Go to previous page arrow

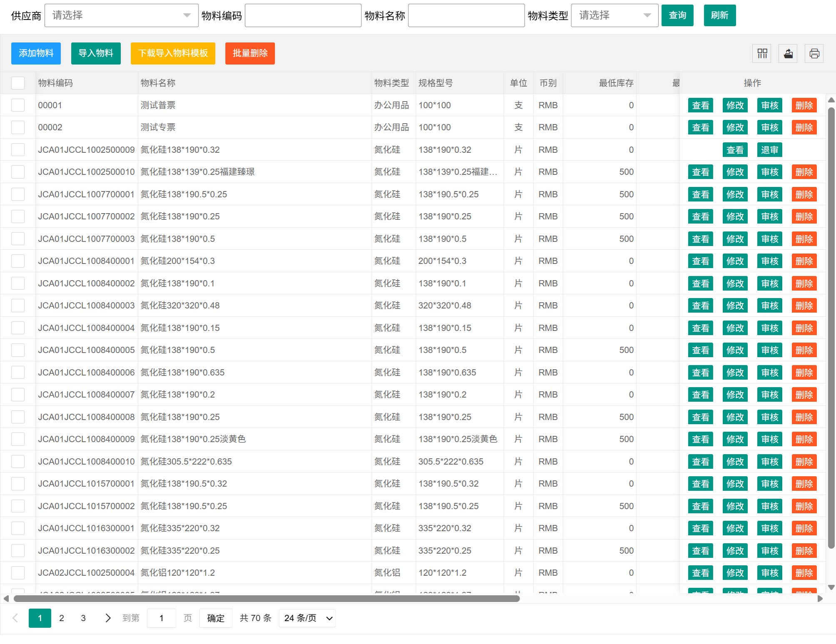[15, 618]
